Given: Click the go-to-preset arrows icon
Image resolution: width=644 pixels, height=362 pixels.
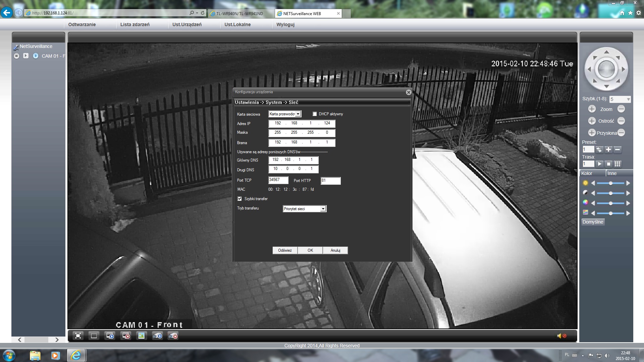Looking at the screenshot, I should pos(599,149).
